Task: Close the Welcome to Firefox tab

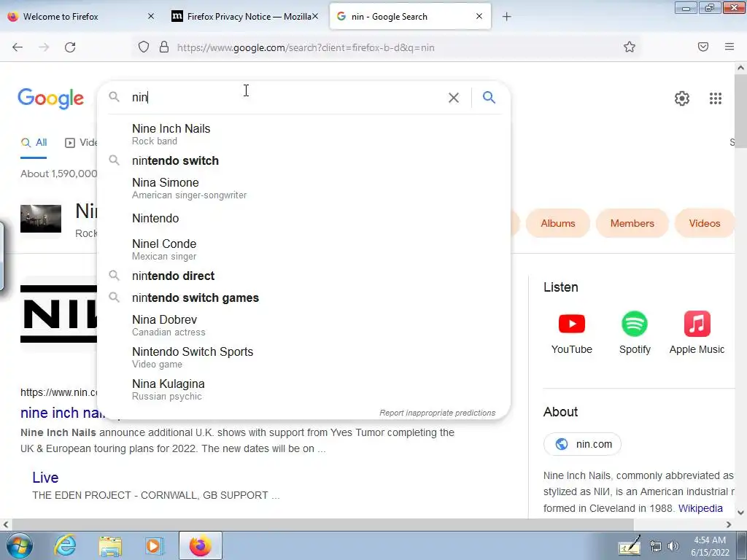Action: tap(151, 16)
